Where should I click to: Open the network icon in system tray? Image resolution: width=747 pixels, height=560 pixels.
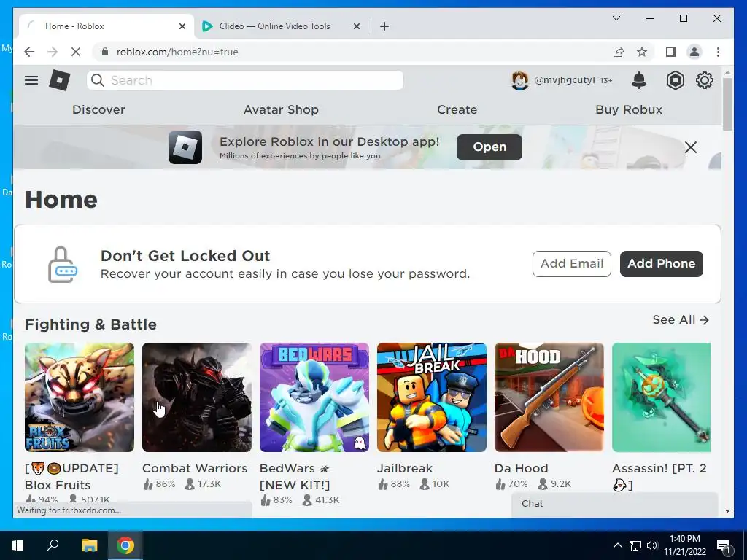pos(635,545)
